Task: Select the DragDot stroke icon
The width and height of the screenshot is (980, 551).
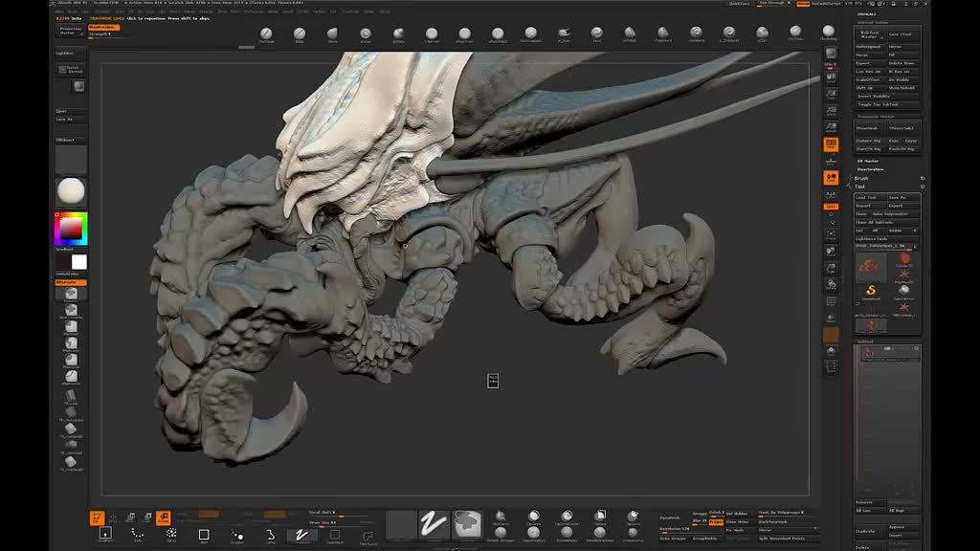Action: [x=237, y=536]
